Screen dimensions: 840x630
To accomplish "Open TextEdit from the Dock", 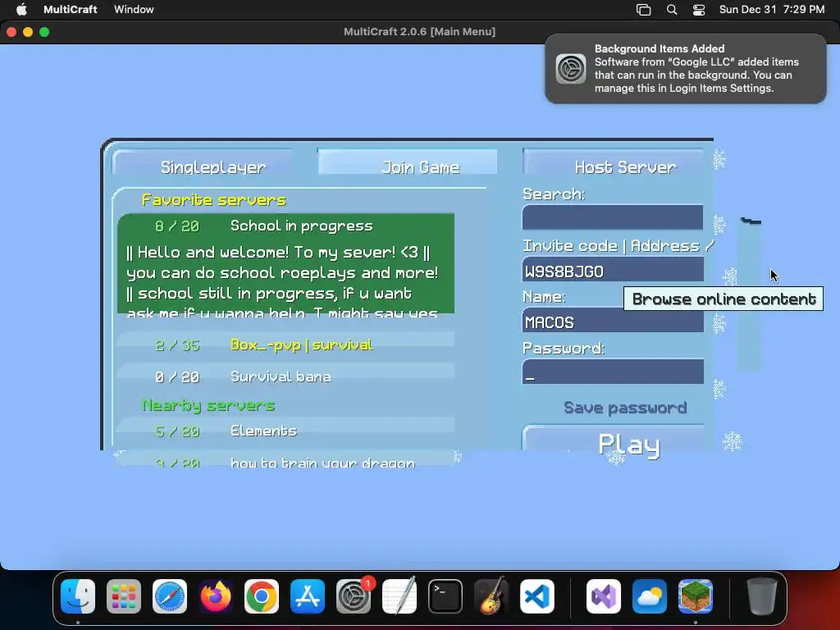I will 399,596.
